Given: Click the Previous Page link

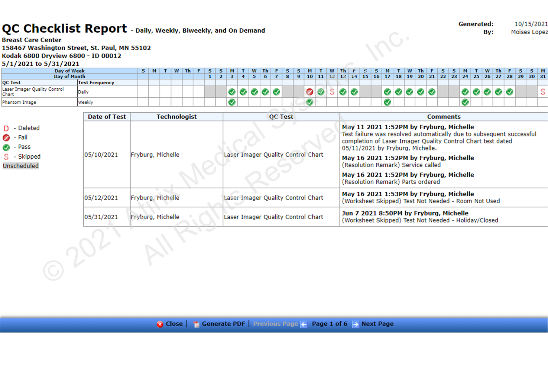Looking at the screenshot, I should 275,324.
